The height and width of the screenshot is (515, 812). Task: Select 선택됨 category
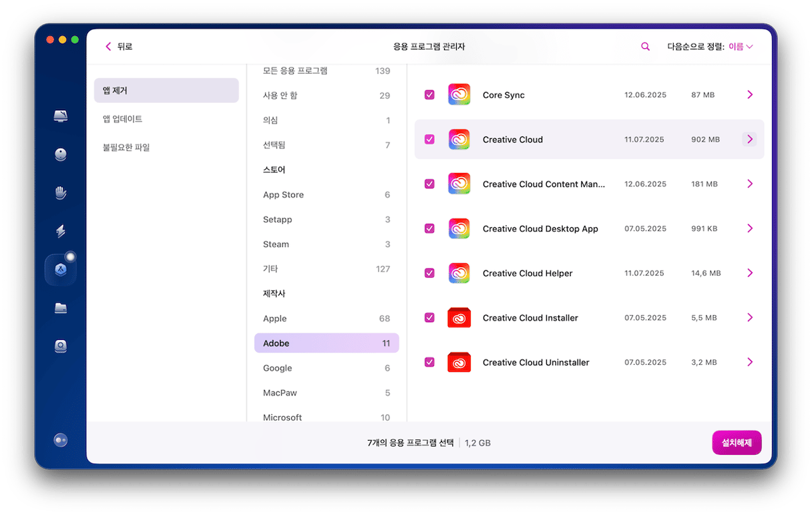[327, 145]
